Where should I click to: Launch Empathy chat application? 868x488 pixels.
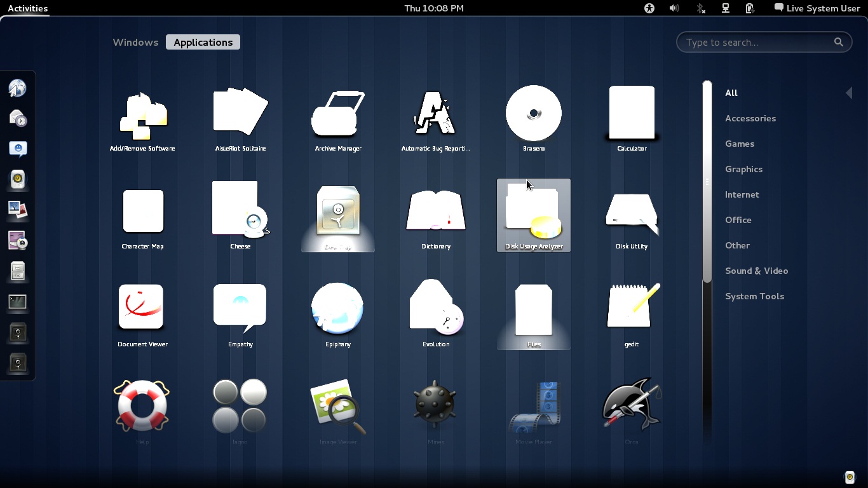tap(240, 309)
